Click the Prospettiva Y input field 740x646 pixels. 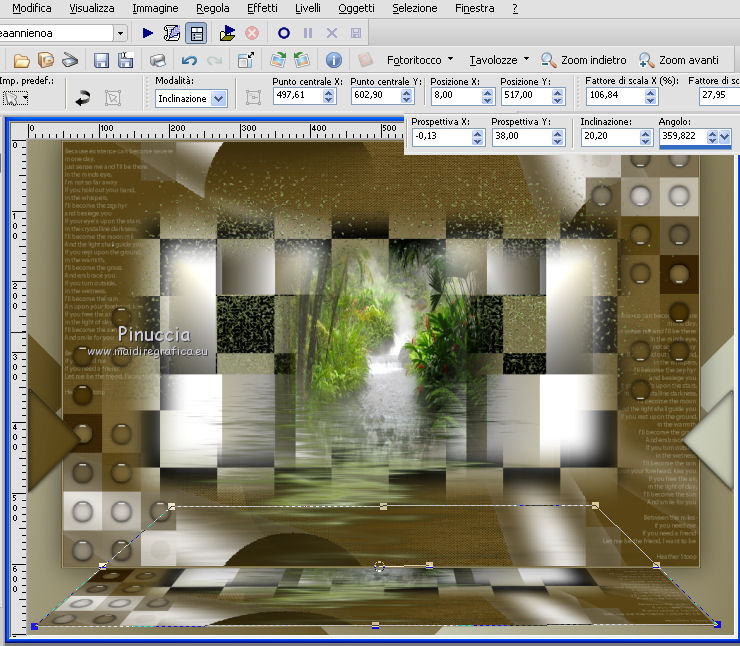point(517,137)
